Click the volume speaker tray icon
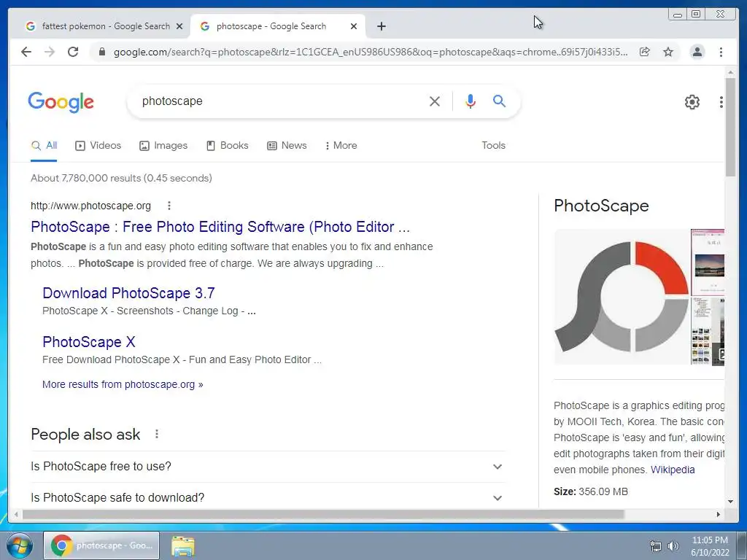The width and height of the screenshot is (747, 560). [x=673, y=546]
